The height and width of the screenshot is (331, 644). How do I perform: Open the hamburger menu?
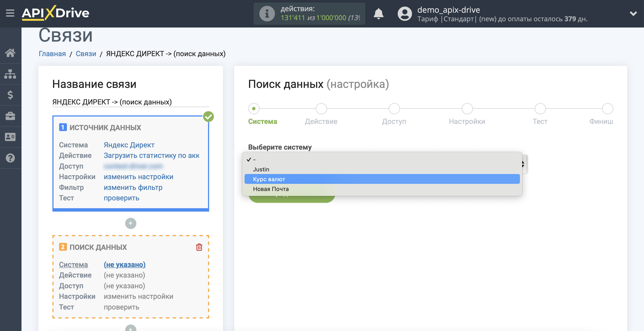click(10, 13)
